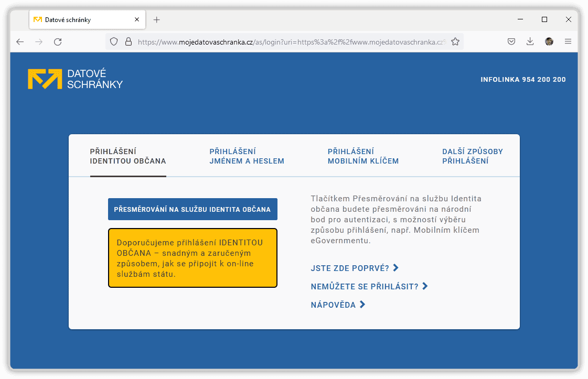Bookmark this page with the star icon
The image size is (588, 379).
click(455, 41)
